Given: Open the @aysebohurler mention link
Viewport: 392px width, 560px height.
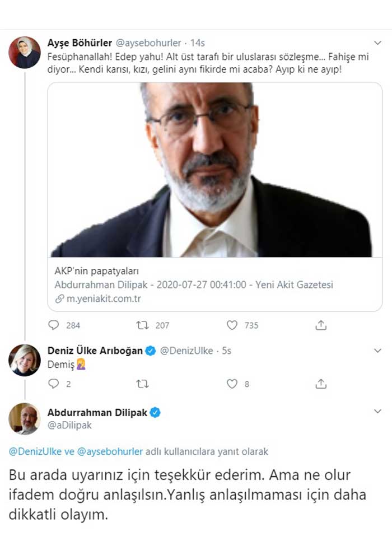Looking at the screenshot, I should [111, 451].
